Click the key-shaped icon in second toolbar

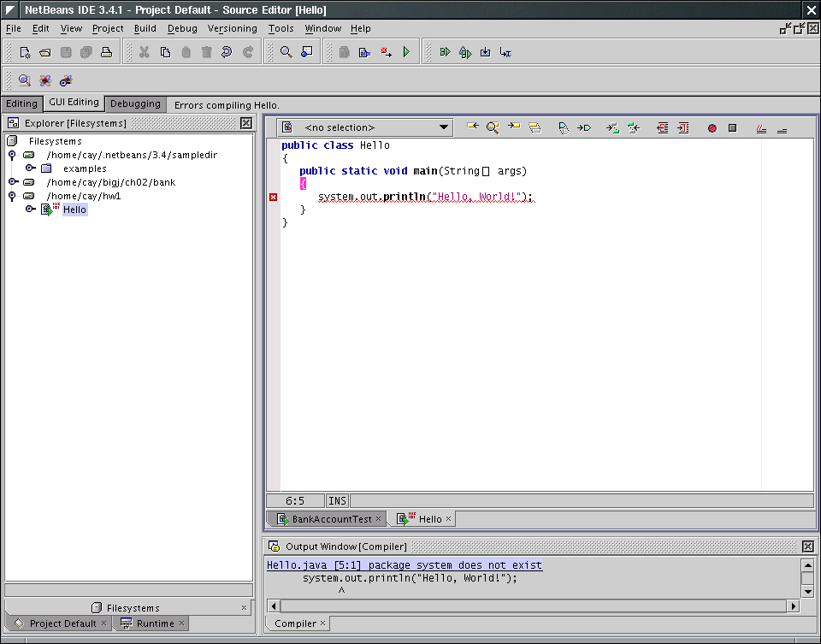point(66,80)
